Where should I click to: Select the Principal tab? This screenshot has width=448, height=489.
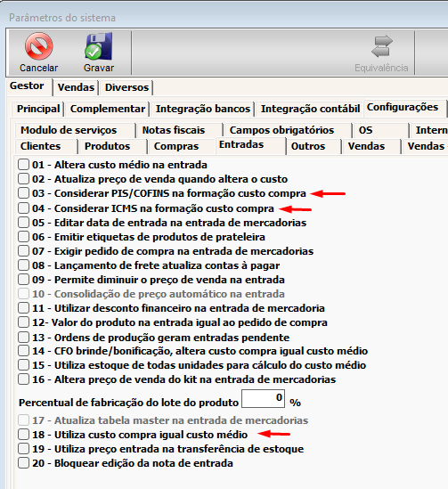coord(38,109)
